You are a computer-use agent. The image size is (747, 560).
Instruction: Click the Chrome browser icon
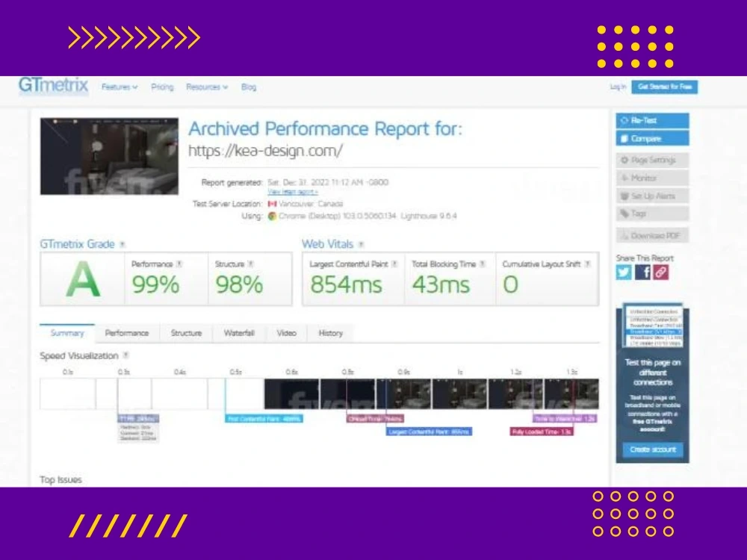coord(272,216)
